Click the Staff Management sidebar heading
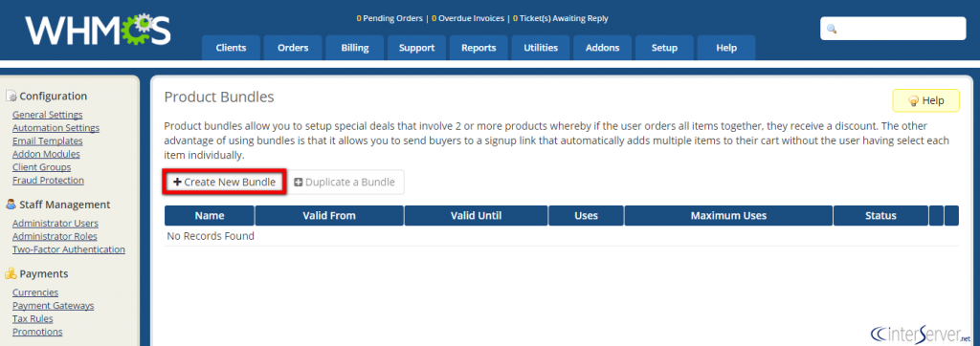This screenshot has height=346, width=980. [x=65, y=205]
